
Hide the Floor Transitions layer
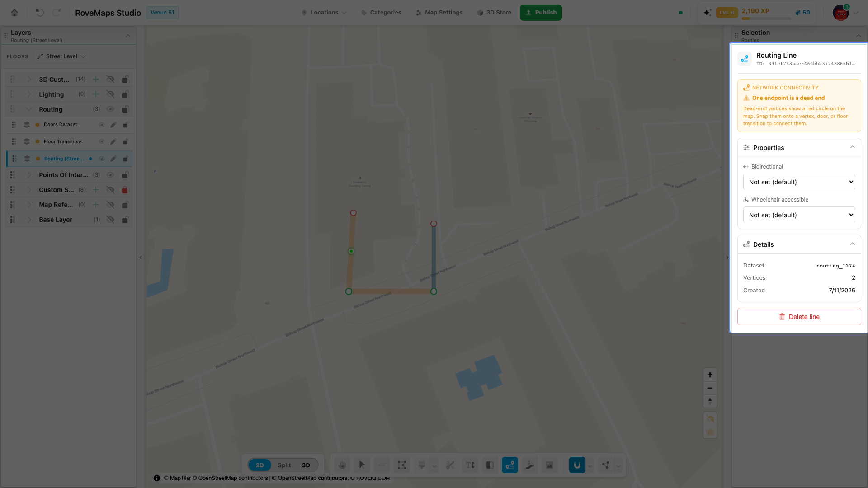[x=102, y=141]
